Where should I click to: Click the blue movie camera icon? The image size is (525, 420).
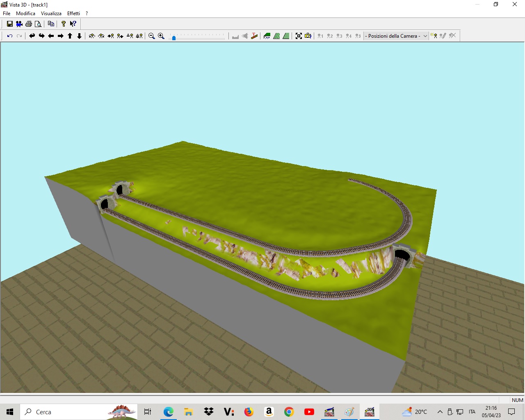click(19, 24)
